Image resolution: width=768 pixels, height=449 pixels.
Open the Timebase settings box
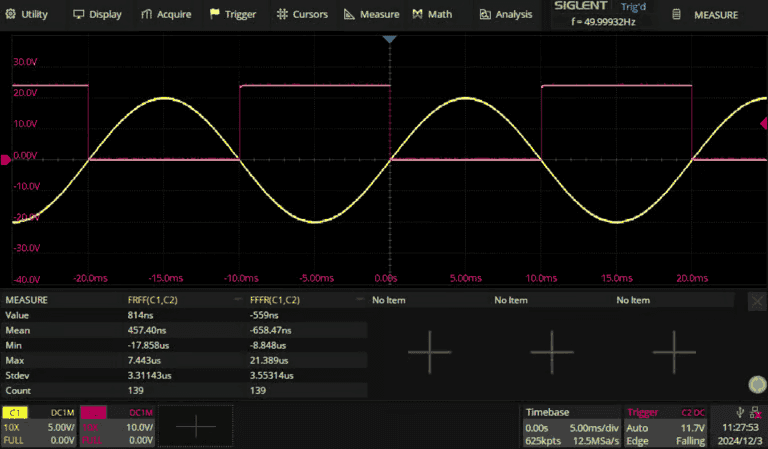[571, 426]
